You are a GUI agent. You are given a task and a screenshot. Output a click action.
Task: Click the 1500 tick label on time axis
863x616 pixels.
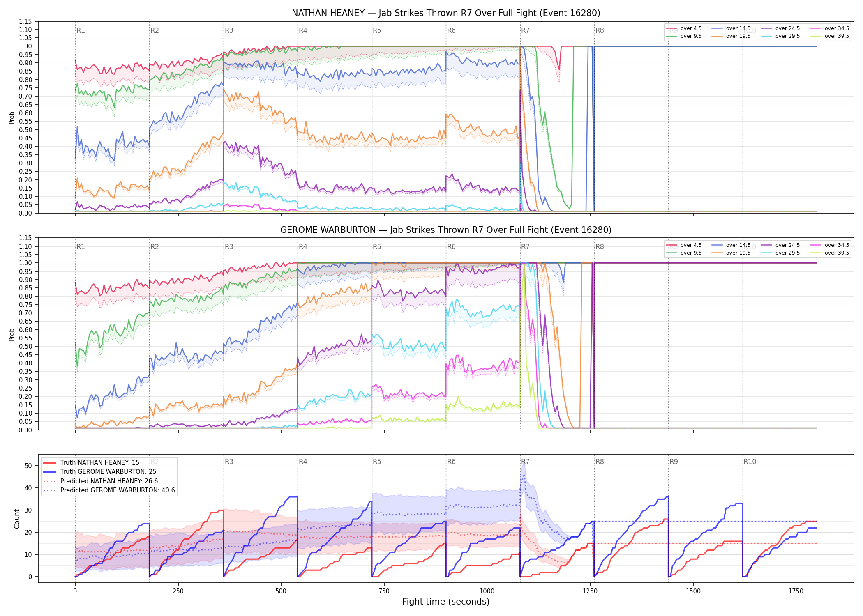tap(693, 591)
